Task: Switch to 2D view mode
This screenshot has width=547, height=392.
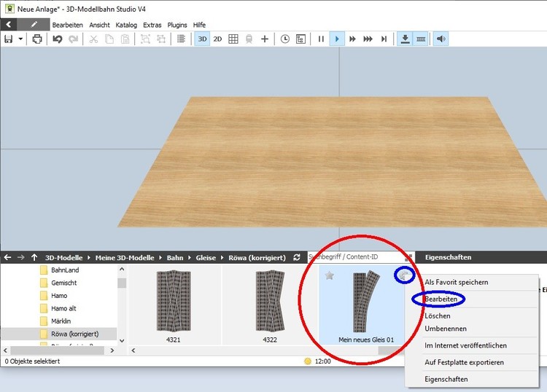Action: click(217, 39)
